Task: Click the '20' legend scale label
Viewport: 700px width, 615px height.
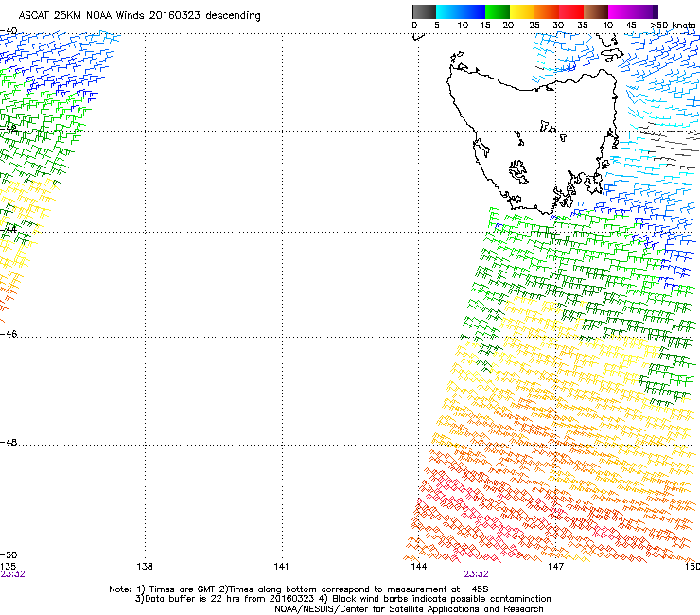Action: [508, 26]
